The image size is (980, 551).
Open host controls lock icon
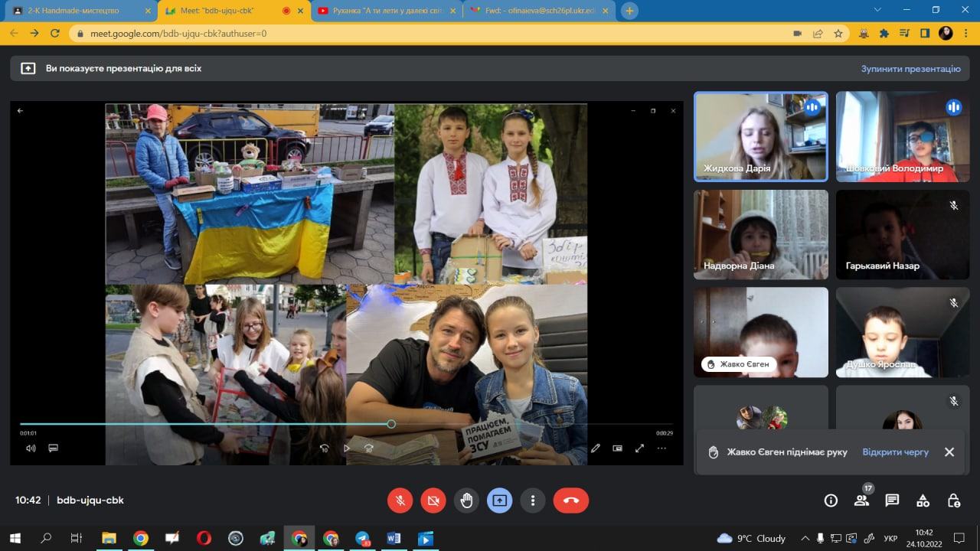coord(953,500)
